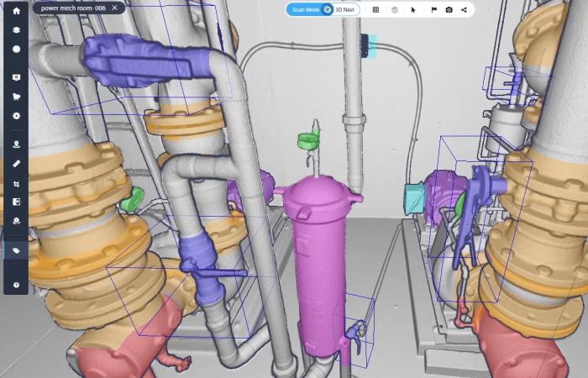
Task: Select the power mech room- 006 tab
Action: click(x=71, y=8)
